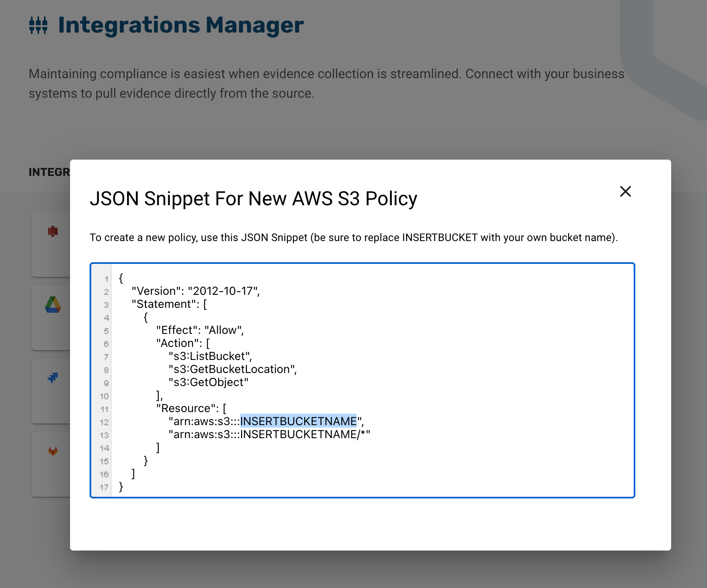The image size is (707, 588).
Task: Click the "s3:GetBucketLocation" entry
Action: tap(233, 369)
